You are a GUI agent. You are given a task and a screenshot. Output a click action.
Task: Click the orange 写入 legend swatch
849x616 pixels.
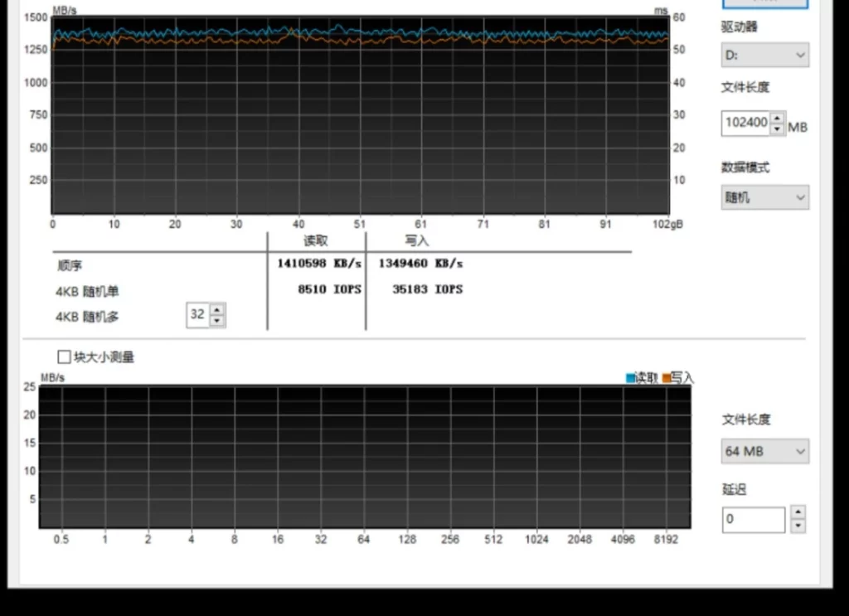[x=666, y=378]
